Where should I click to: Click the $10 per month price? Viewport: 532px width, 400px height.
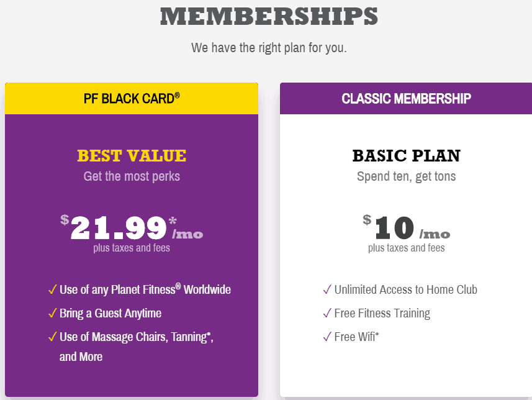click(x=406, y=227)
